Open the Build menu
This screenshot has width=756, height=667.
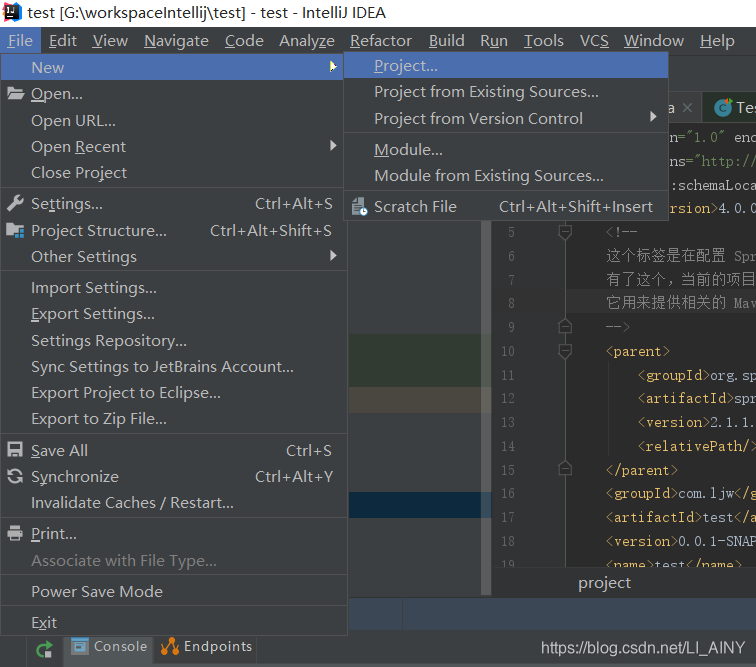pos(446,41)
